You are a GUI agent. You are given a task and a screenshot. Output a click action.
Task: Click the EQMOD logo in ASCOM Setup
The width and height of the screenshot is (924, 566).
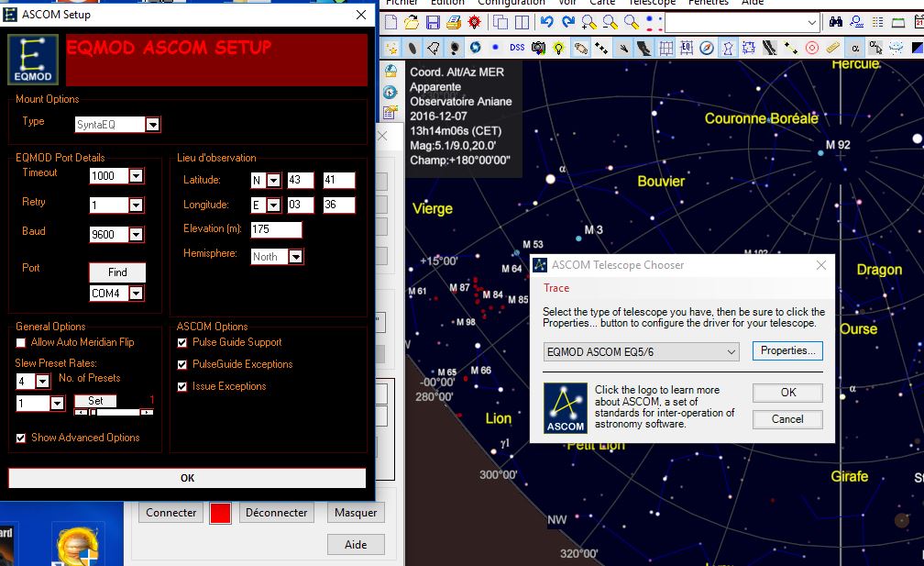pos(33,60)
